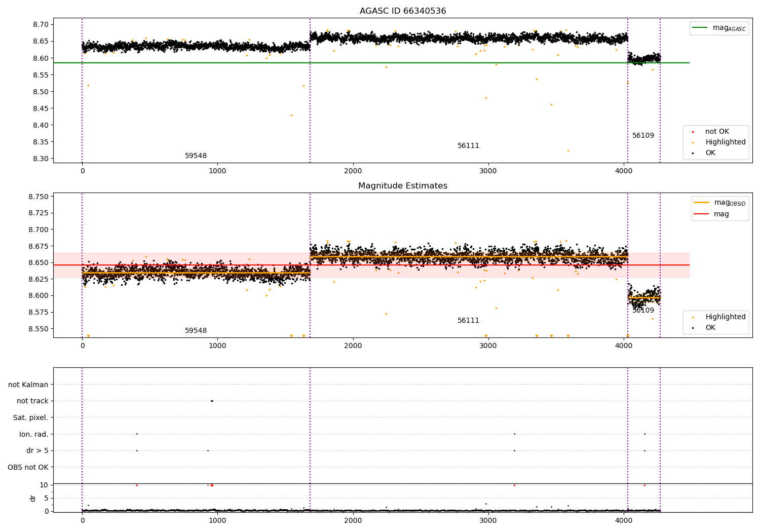Click the 'Sat. pixel.' row label
The width and height of the screenshot is (760, 532).
pos(31,418)
